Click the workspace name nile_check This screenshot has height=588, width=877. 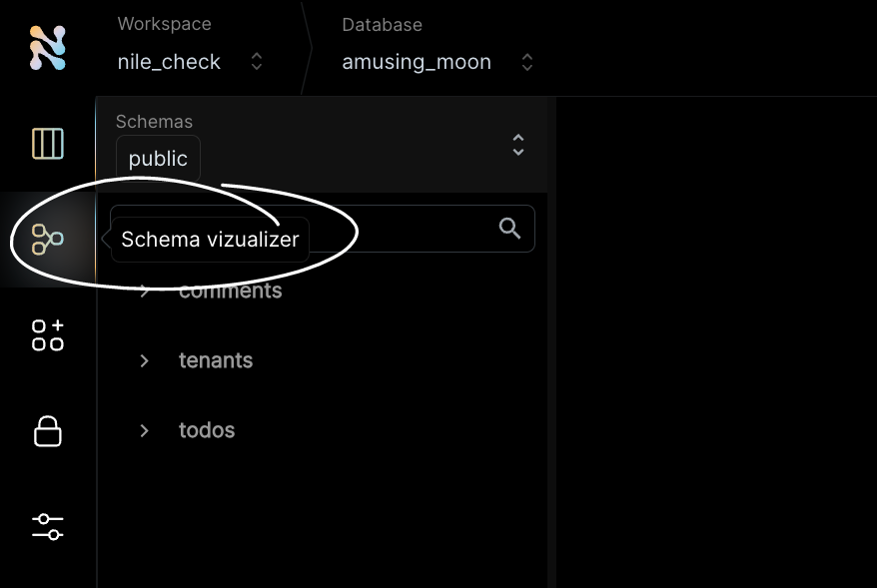(169, 62)
